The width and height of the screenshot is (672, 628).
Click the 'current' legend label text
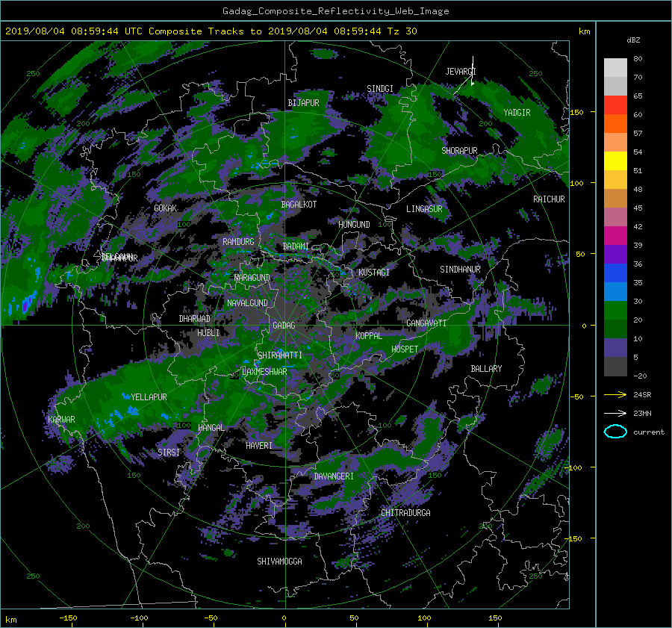(x=648, y=432)
